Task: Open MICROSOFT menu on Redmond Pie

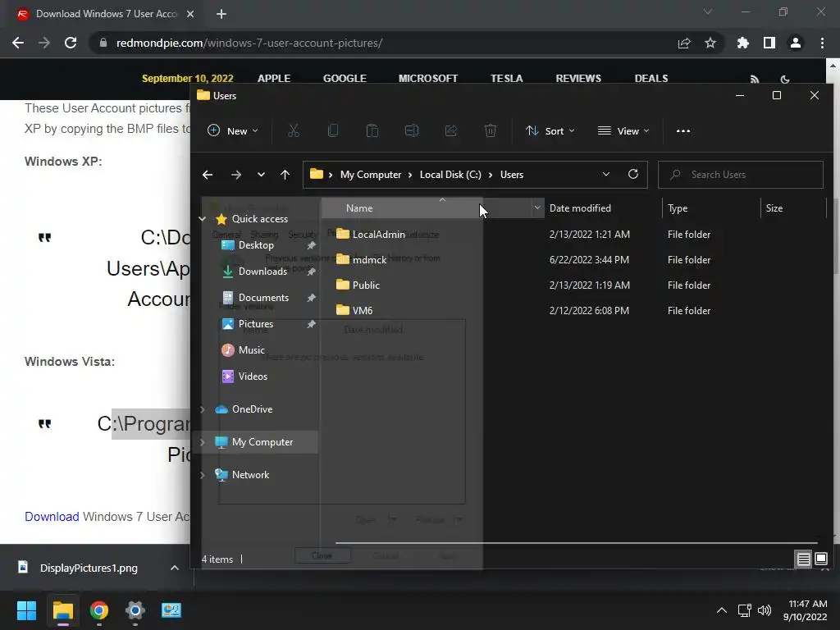Action: pos(428,78)
